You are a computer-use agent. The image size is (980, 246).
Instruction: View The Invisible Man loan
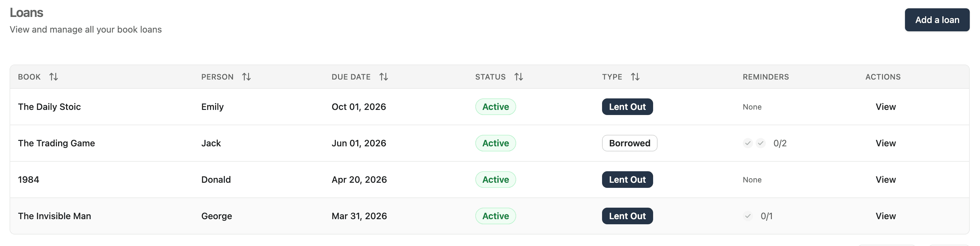click(x=885, y=216)
